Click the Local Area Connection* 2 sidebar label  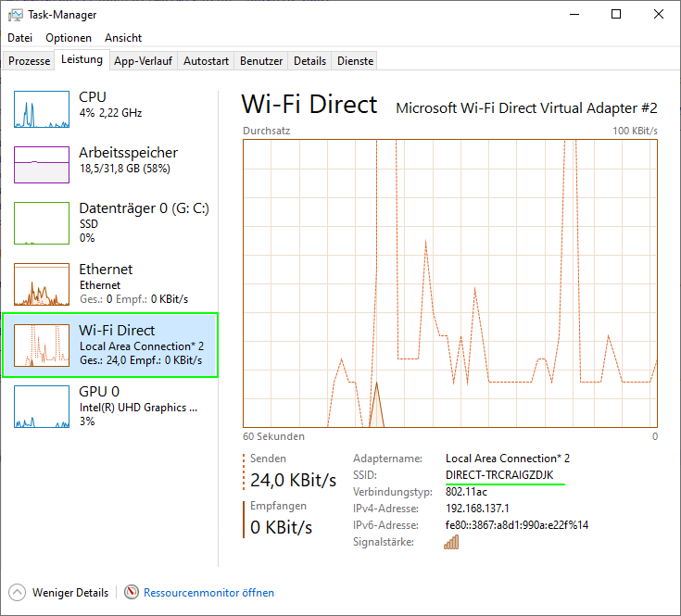pyautogui.click(x=142, y=346)
